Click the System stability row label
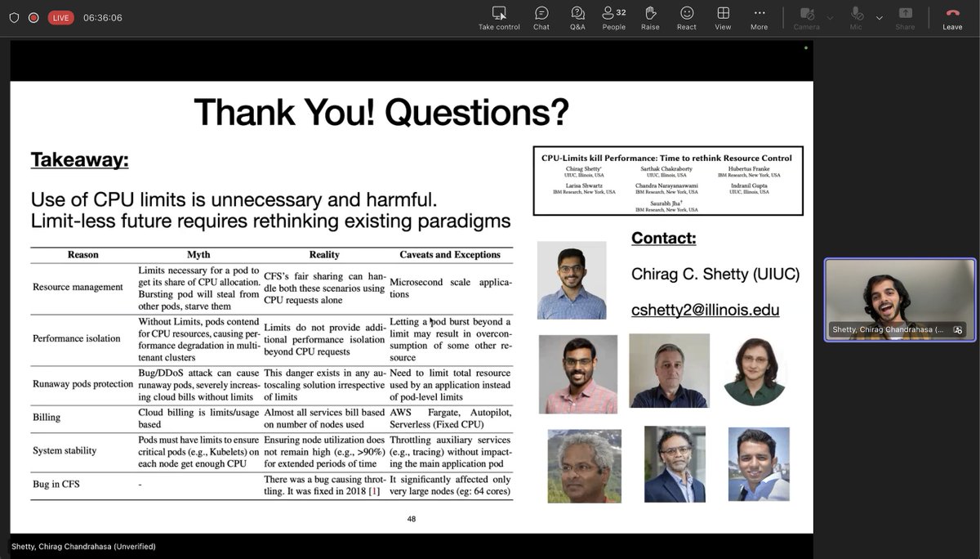The width and height of the screenshot is (980, 559). 65,450
